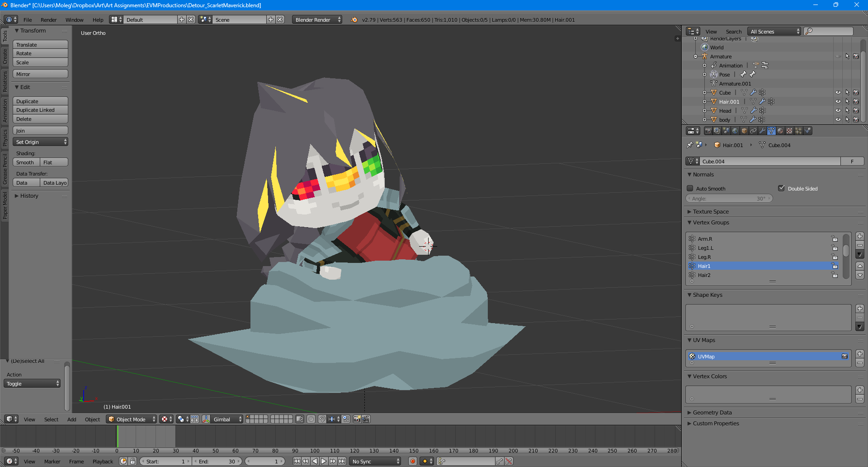Viewport: 868px width, 467px height.
Task: Enable the Auto Smooth checkbox
Action: coord(690,189)
